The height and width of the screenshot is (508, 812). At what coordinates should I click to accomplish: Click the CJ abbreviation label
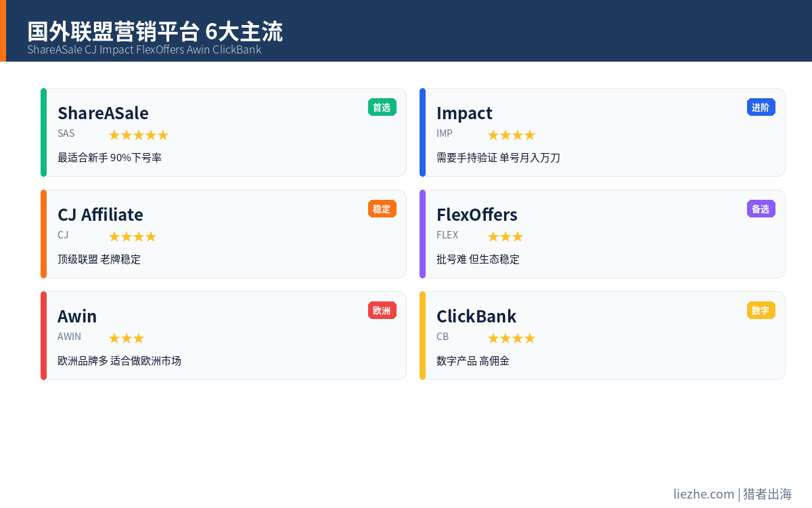pos(63,235)
